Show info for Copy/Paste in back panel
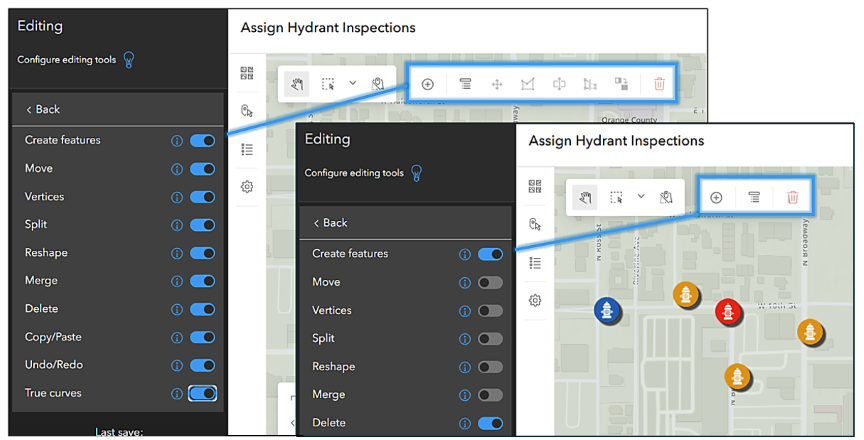This screenshot has height=440, width=864. point(177,338)
